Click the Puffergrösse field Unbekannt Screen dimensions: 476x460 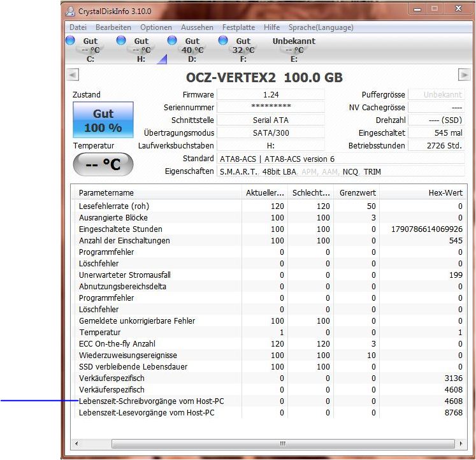(x=436, y=95)
